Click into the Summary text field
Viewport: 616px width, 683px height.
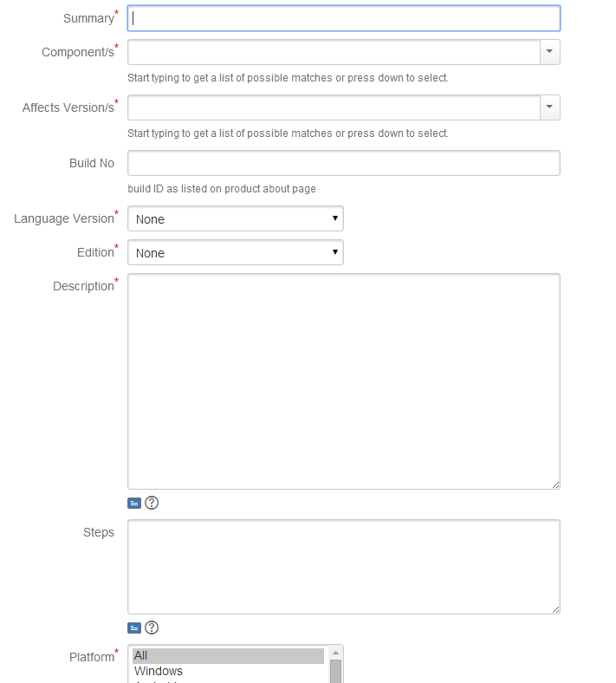344,18
